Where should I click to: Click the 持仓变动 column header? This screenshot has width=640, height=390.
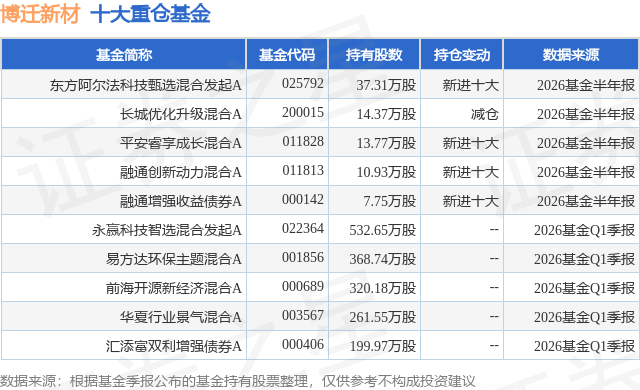point(462,55)
